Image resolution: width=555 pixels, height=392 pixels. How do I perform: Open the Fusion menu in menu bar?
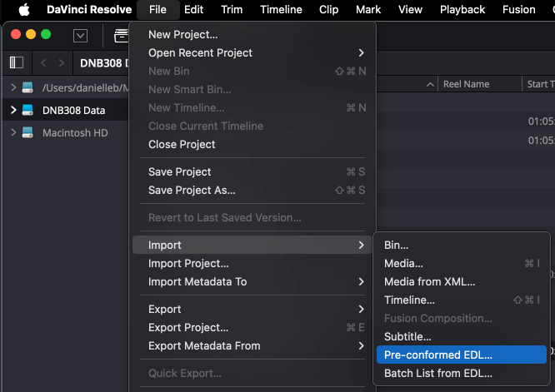pos(519,10)
